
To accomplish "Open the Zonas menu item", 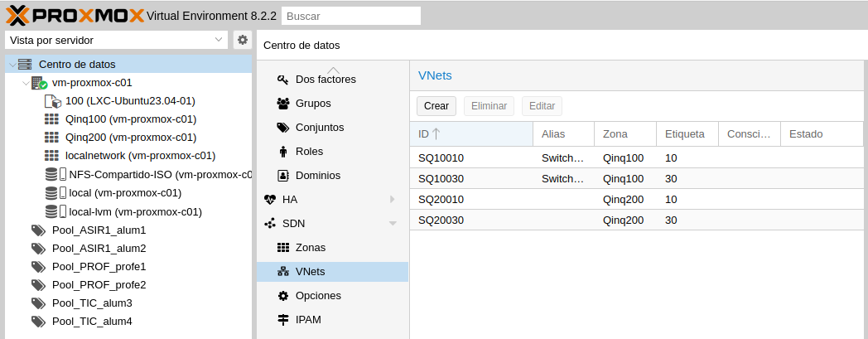I will pyautogui.click(x=332, y=248).
